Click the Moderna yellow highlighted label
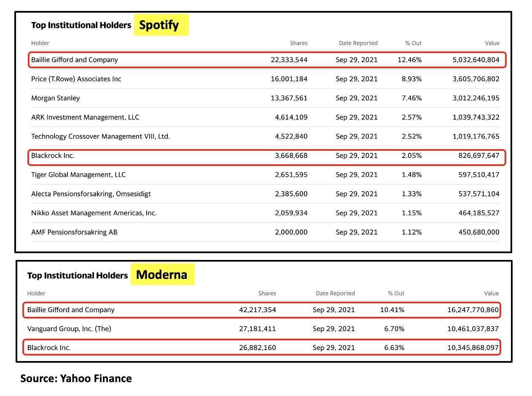 (162, 274)
